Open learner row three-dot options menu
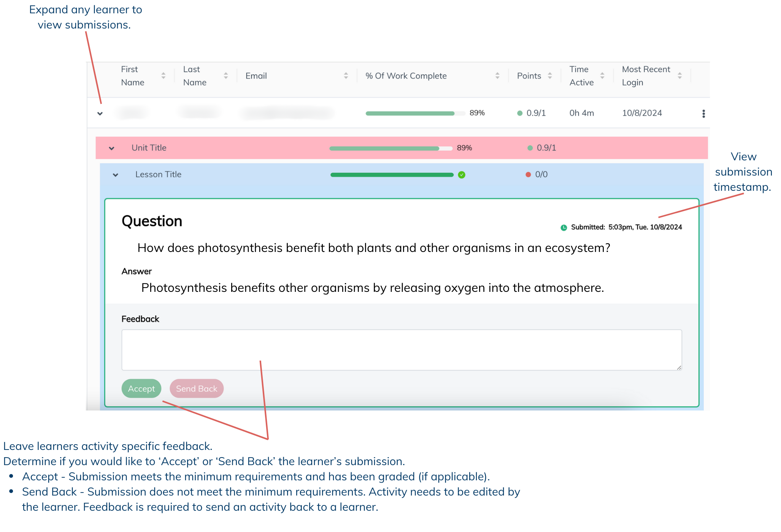 [703, 114]
